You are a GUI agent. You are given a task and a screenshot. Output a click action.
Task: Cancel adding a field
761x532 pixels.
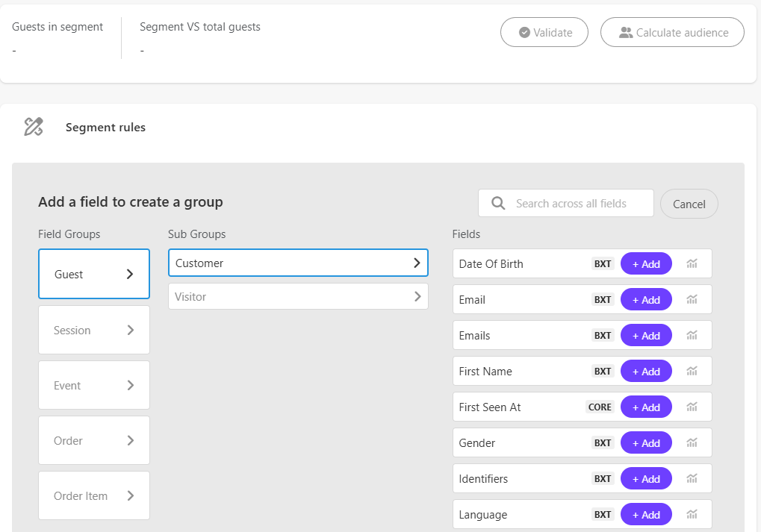(x=689, y=204)
